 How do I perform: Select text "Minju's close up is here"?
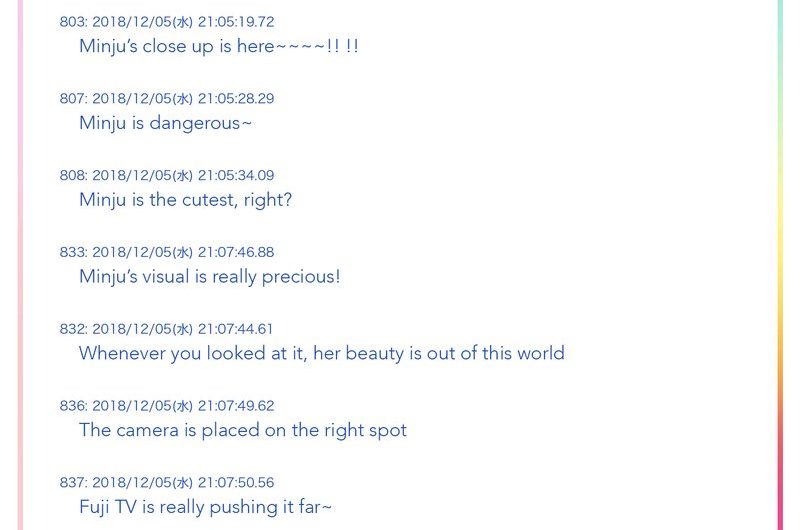pyautogui.click(x=177, y=46)
